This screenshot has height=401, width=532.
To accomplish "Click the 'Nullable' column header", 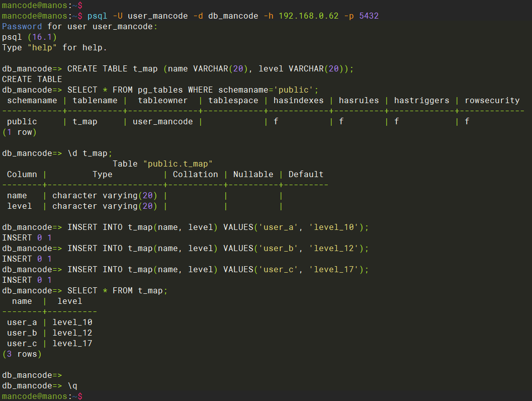I will pos(253,175).
